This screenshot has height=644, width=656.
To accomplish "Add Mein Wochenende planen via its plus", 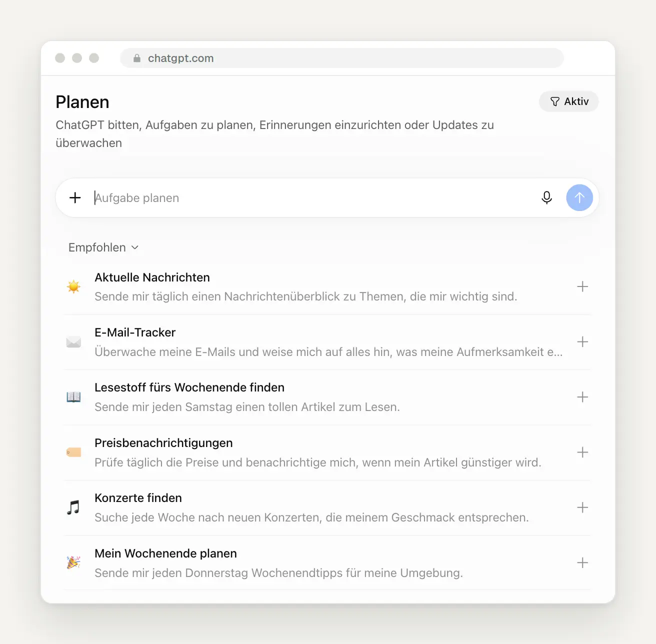I will [582, 563].
